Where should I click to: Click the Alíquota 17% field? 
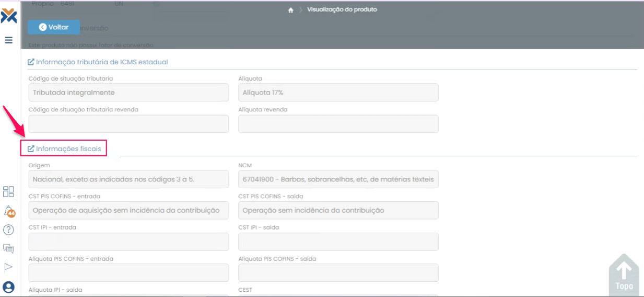(338, 93)
